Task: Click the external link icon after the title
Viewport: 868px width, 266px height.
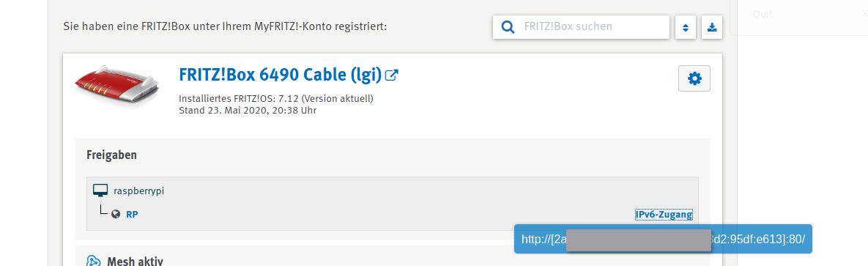Action: (391, 75)
